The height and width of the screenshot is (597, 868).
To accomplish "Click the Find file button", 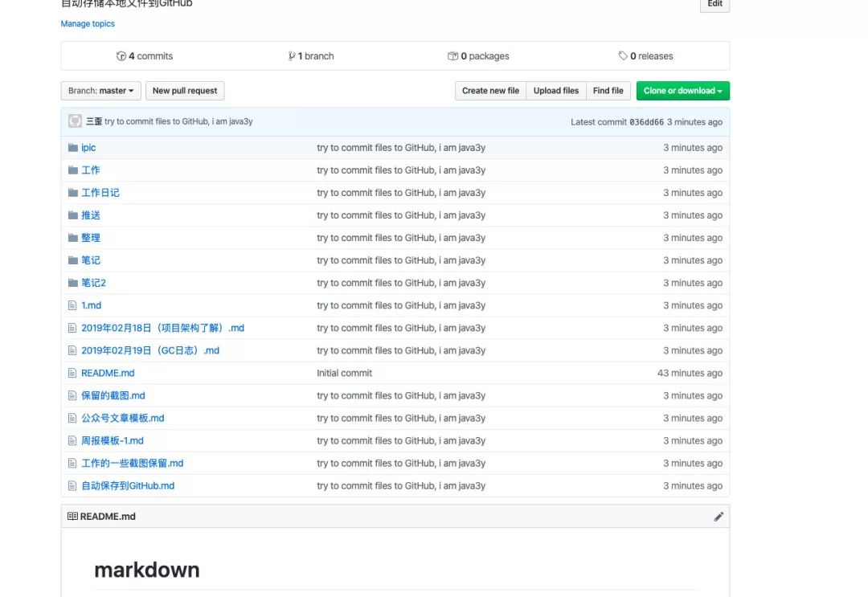I will pos(608,91).
